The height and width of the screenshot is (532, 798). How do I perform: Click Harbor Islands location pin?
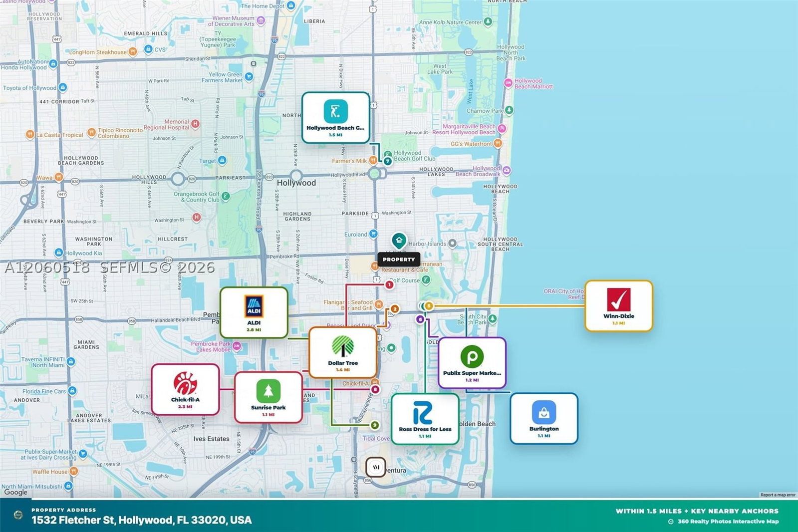tap(452, 243)
